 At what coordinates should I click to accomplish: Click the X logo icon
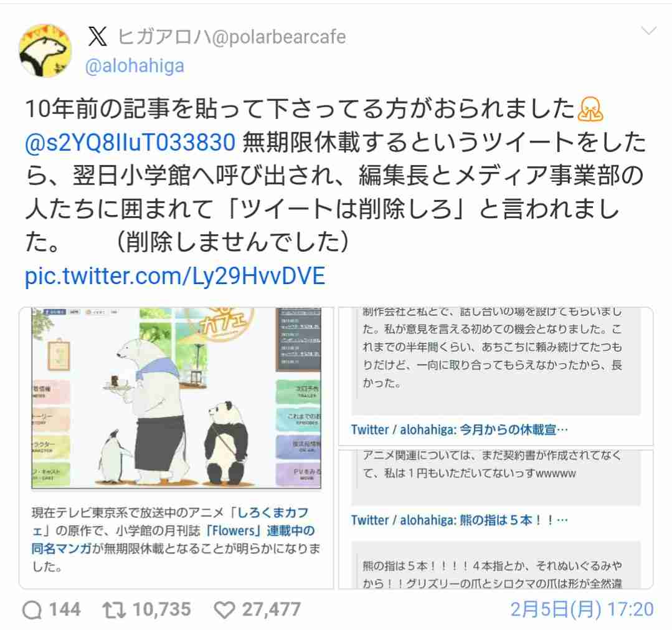pyautogui.click(x=98, y=36)
